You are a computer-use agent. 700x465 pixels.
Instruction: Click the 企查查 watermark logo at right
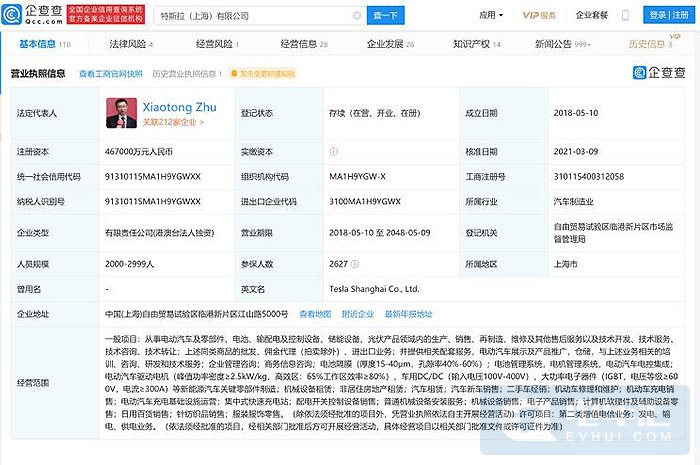pos(659,73)
